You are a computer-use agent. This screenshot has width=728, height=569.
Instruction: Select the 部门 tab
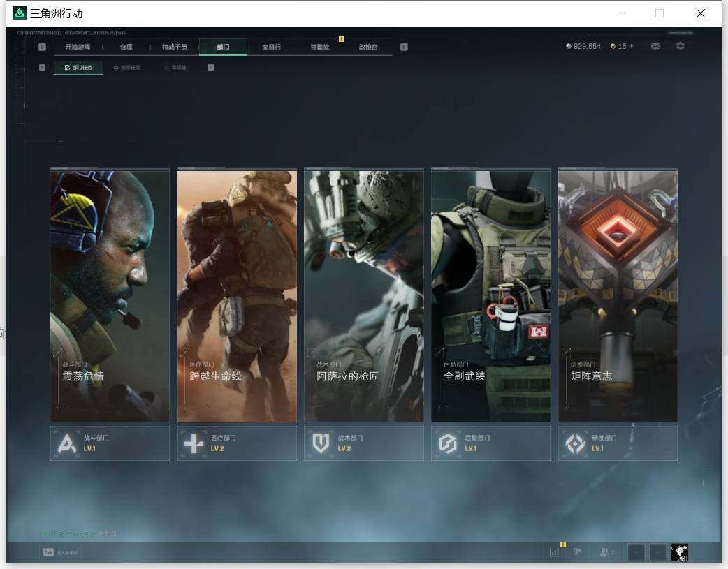[x=223, y=47]
